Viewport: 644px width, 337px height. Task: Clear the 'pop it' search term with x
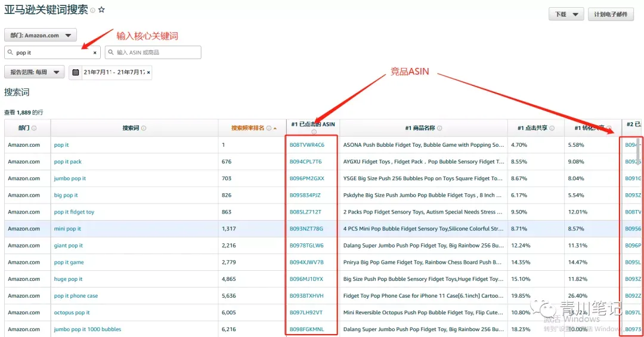click(x=95, y=52)
